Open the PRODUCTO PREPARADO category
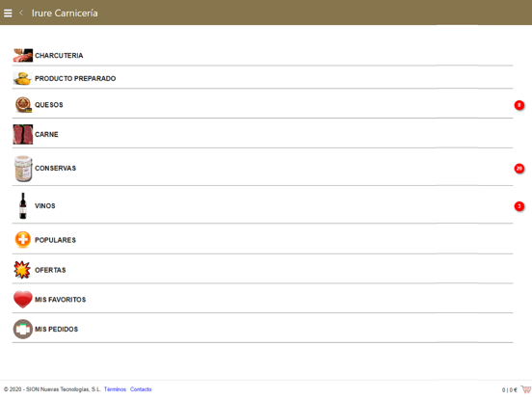The image size is (532, 399). [x=75, y=78]
